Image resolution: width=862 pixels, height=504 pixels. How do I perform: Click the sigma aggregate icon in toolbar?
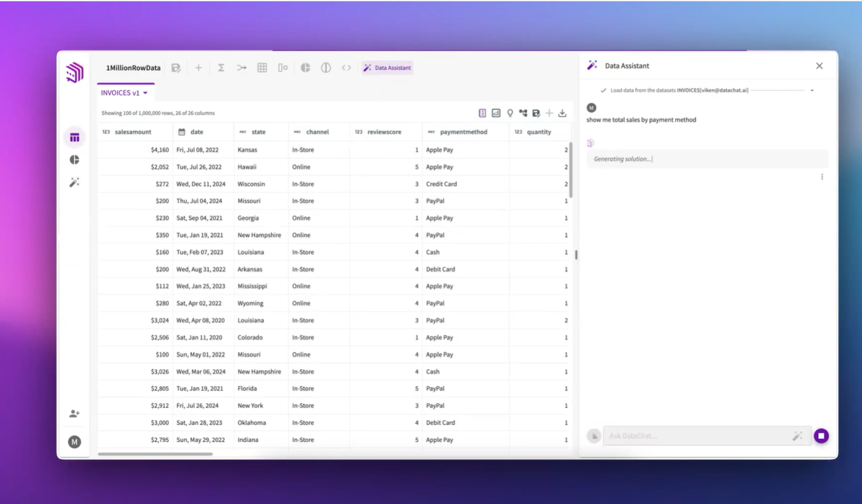coord(221,68)
